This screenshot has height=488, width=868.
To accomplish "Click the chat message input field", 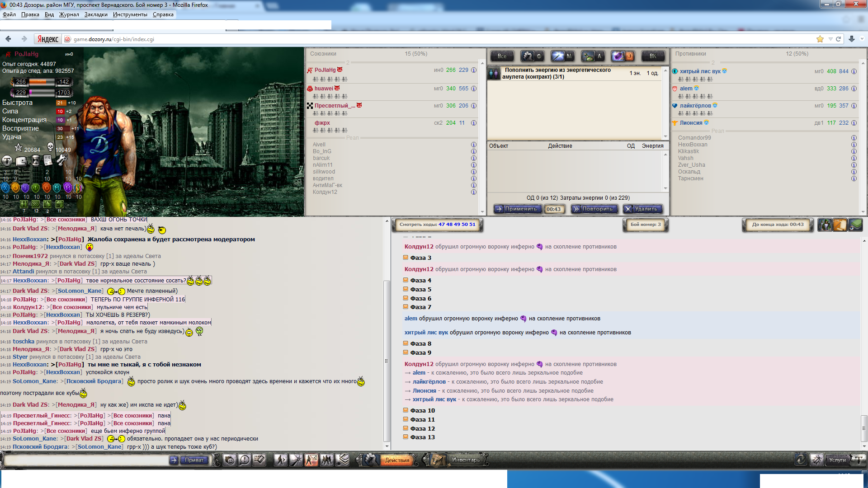I will click(86, 460).
